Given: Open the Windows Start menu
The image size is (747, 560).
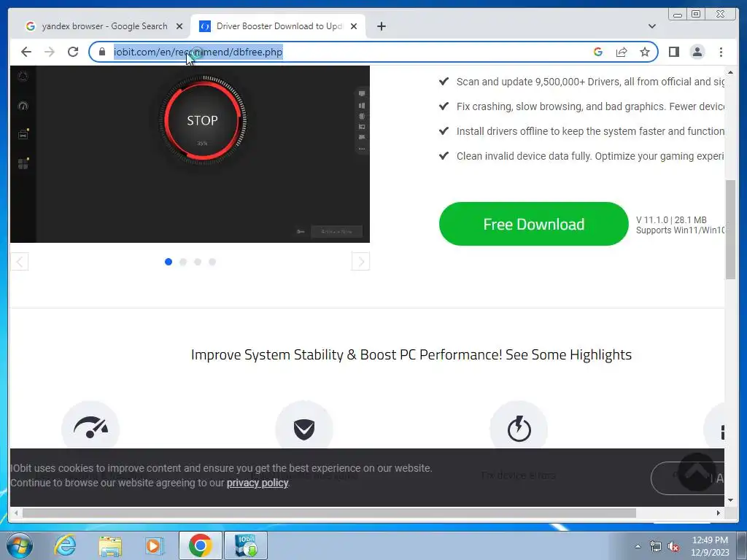Looking at the screenshot, I should click(20, 545).
